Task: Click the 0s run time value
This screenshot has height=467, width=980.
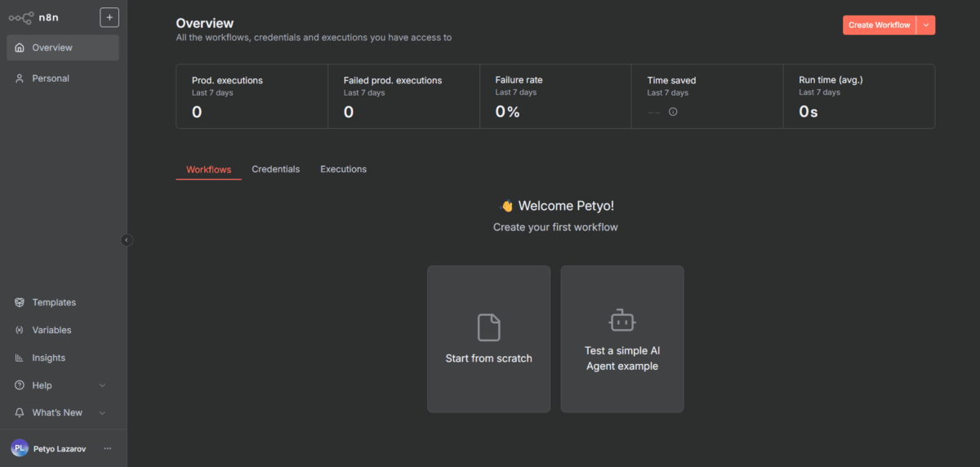Action: (x=808, y=112)
